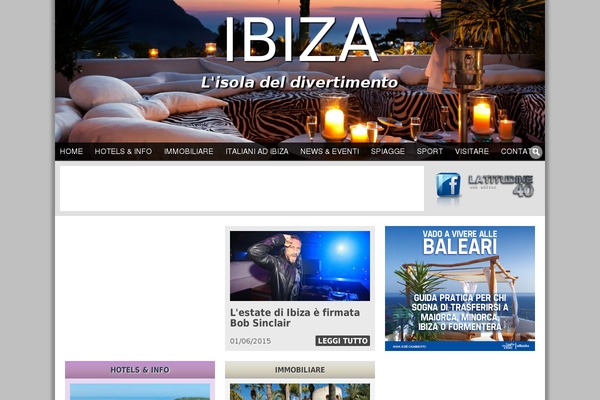
Task: Click the Leggi Tutto button
Action: (342, 341)
